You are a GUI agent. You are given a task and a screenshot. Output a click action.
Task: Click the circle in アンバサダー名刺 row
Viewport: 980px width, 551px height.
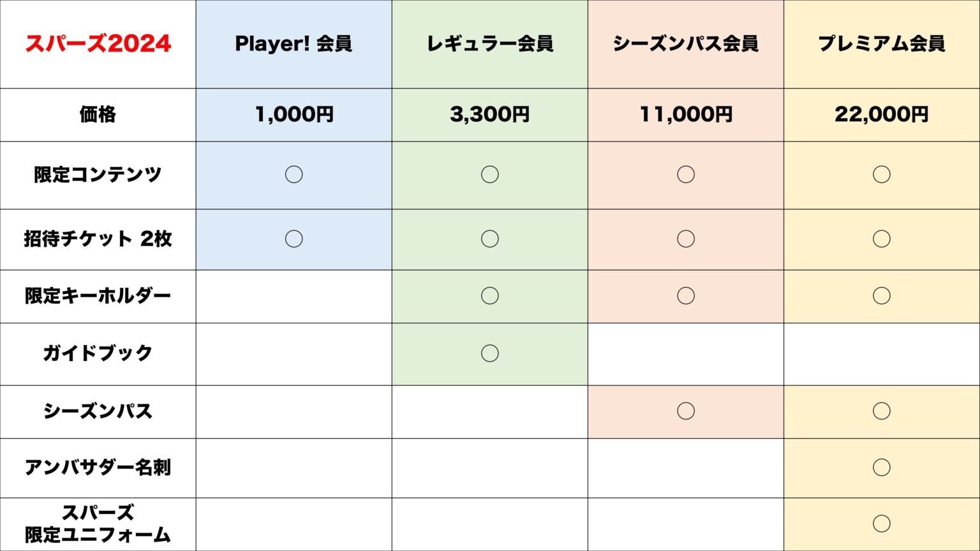(881, 467)
